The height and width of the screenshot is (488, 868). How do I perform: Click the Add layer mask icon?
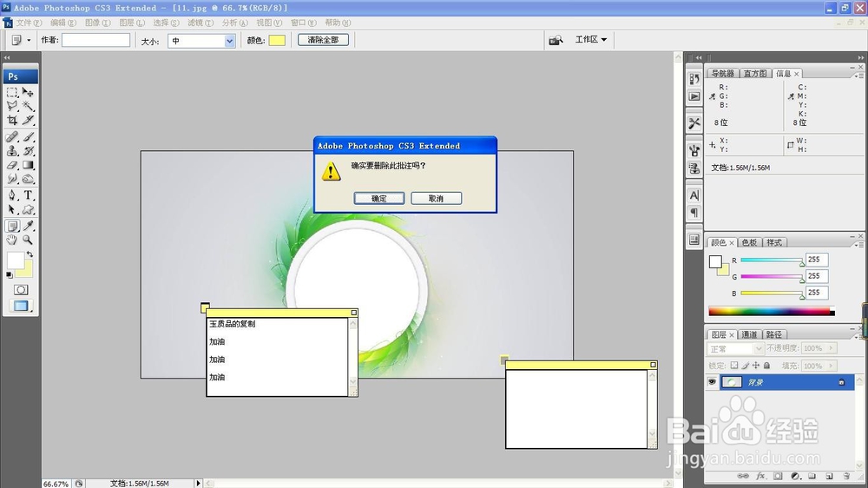(x=778, y=476)
